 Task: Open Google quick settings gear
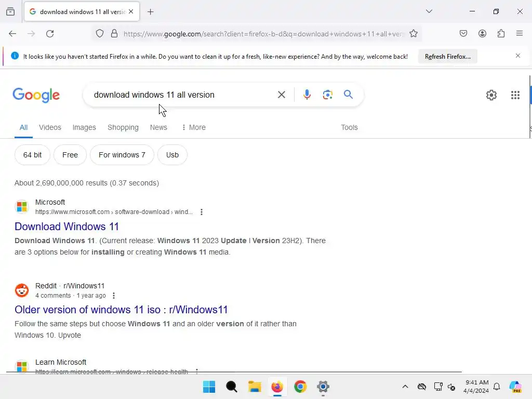point(491,95)
